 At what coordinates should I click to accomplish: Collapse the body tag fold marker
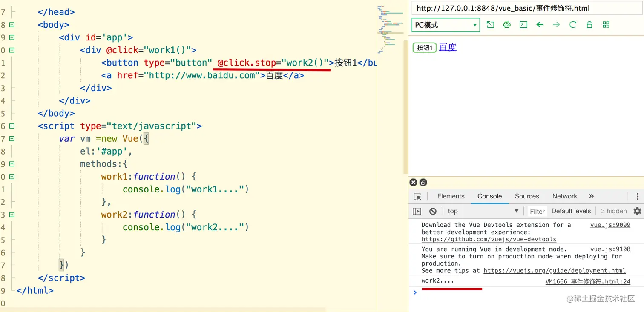coord(11,25)
